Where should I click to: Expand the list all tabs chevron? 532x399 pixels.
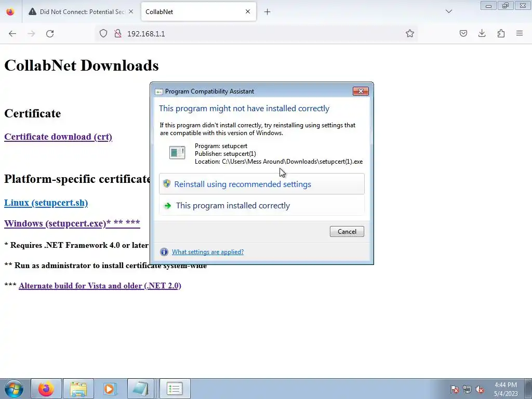[449, 11]
